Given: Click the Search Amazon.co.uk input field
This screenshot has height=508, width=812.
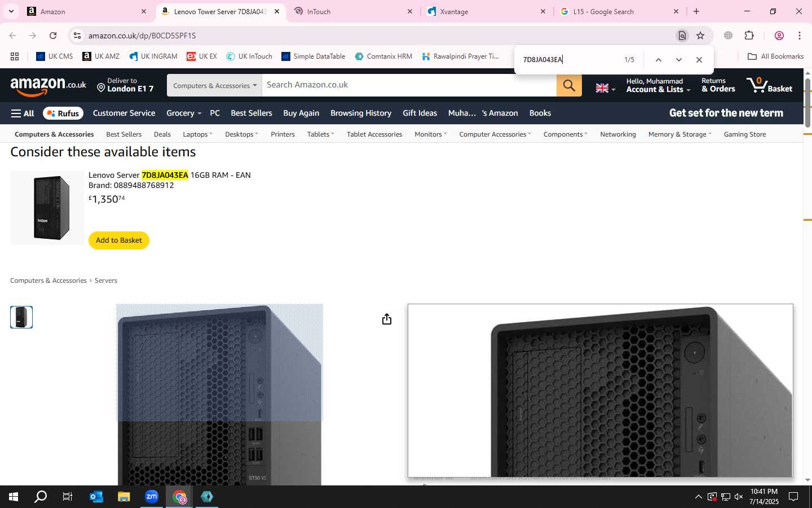Looking at the screenshot, I should click(409, 85).
